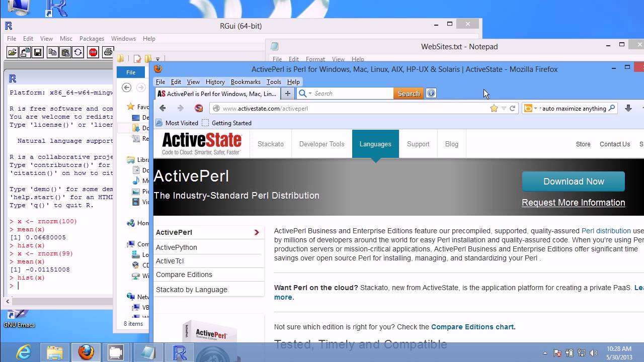Open Stackato by Language sidebar link
This screenshot has height=362, width=644.
[192, 290]
